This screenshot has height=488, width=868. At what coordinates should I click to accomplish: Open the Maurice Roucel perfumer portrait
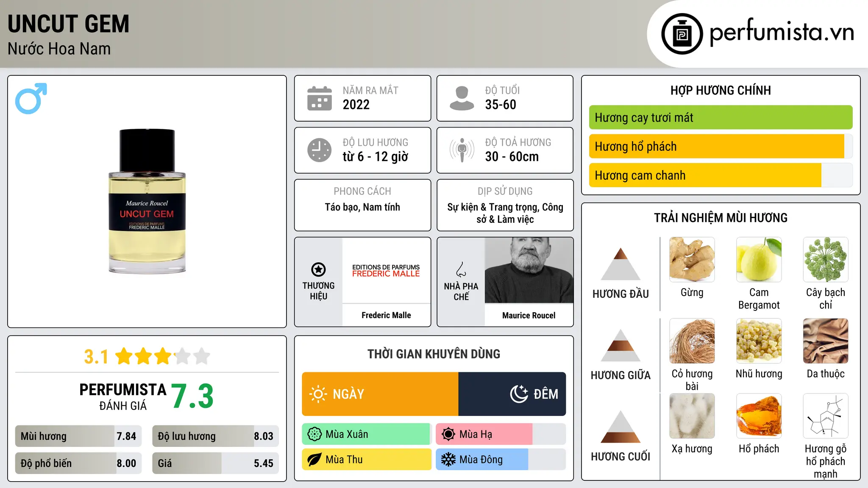click(529, 270)
